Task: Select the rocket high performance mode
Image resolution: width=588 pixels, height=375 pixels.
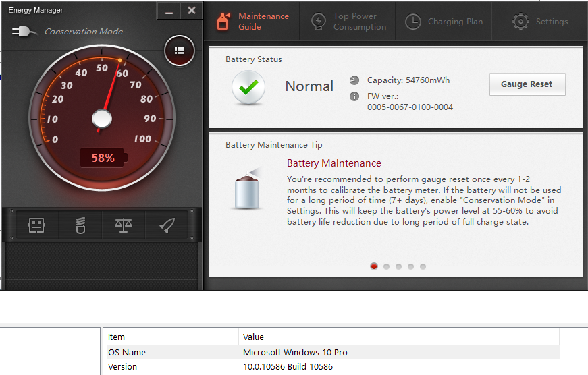Action: (x=167, y=225)
